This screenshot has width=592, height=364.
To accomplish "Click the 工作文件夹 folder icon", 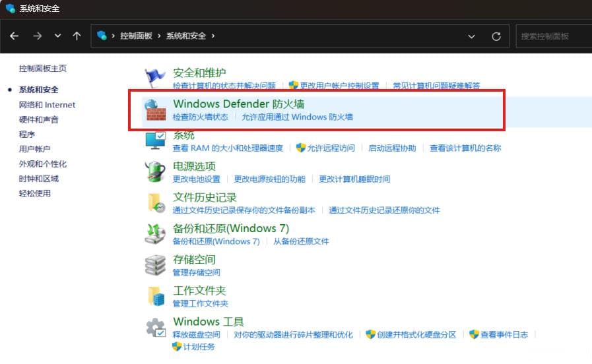I will pyautogui.click(x=156, y=296).
